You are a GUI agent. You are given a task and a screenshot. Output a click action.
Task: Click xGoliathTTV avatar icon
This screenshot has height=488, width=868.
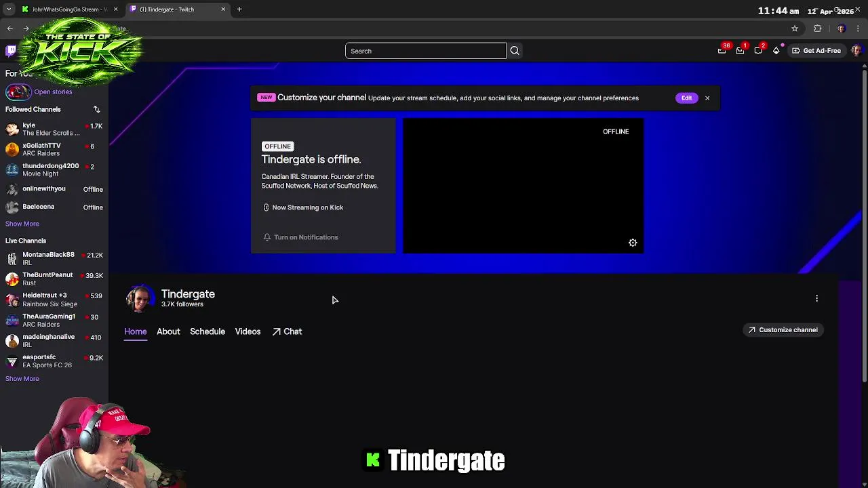pos(12,149)
